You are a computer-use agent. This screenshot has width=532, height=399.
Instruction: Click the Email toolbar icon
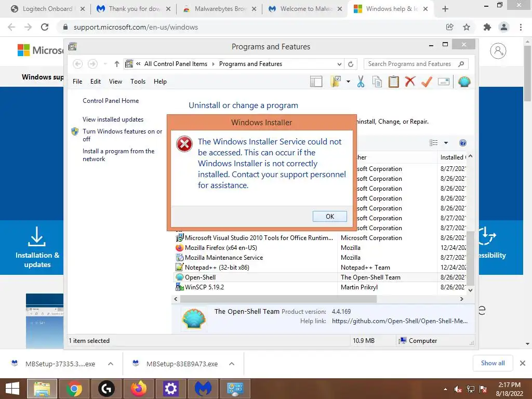(444, 82)
